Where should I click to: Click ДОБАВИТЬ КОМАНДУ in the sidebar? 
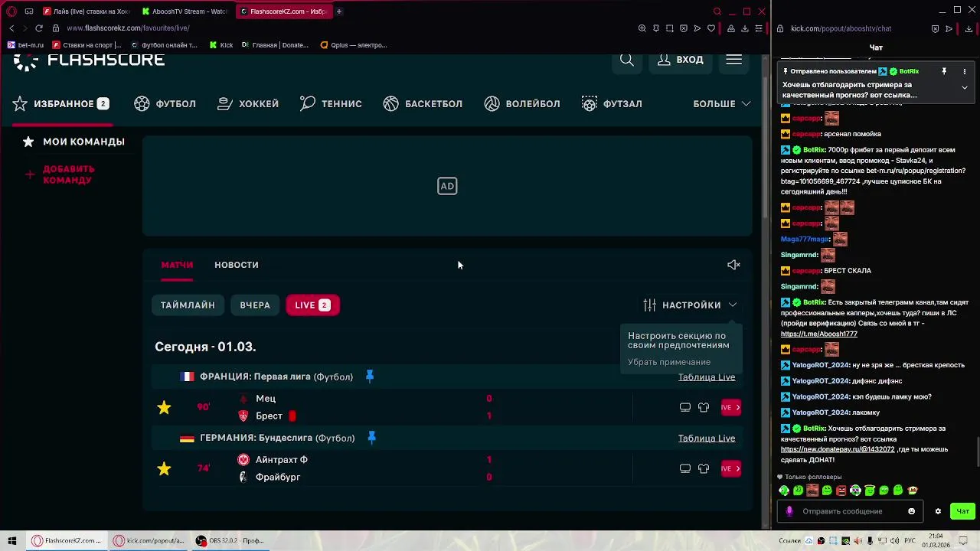(60, 174)
